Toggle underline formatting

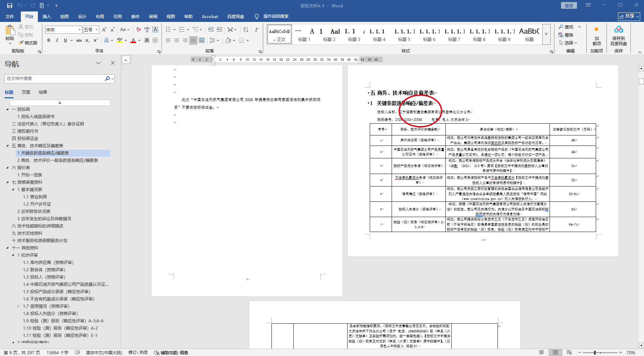(x=65, y=40)
